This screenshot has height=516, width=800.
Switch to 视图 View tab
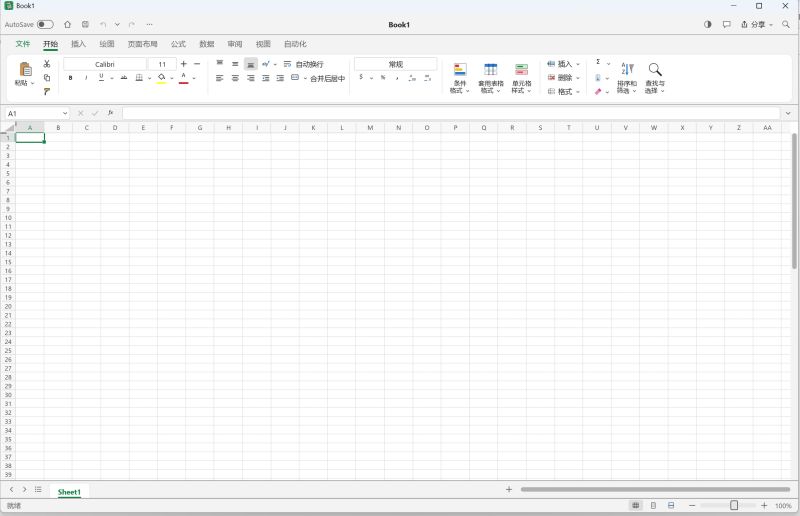(x=263, y=44)
